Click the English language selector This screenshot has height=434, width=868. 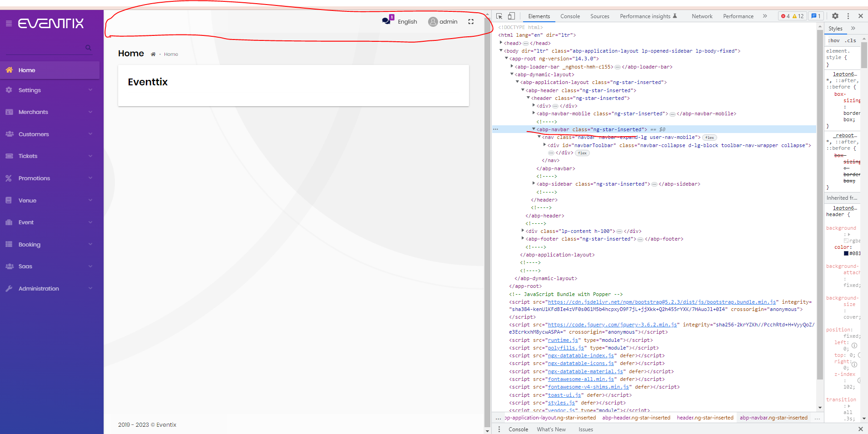407,22
